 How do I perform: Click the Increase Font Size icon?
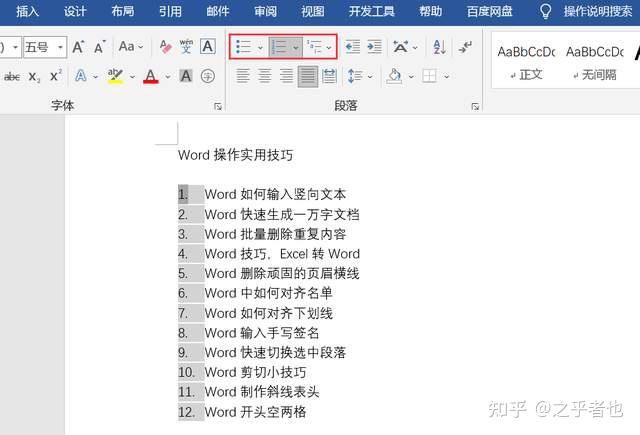click(78, 47)
